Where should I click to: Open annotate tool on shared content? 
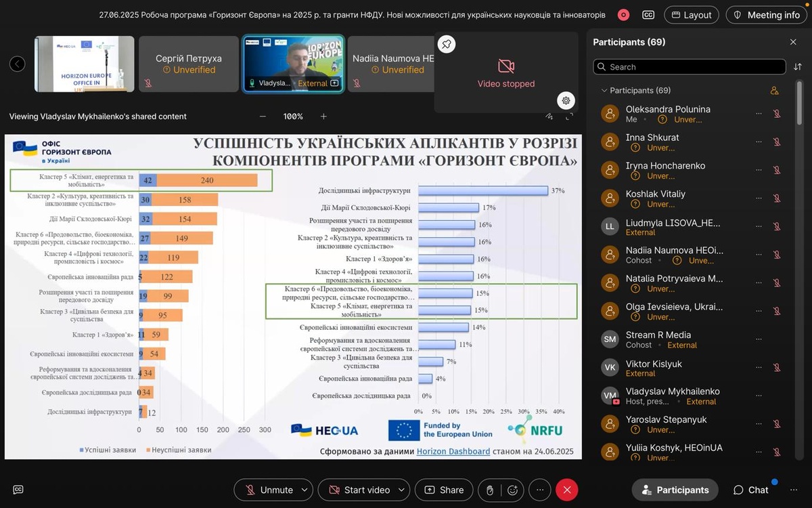pos(549,117)
